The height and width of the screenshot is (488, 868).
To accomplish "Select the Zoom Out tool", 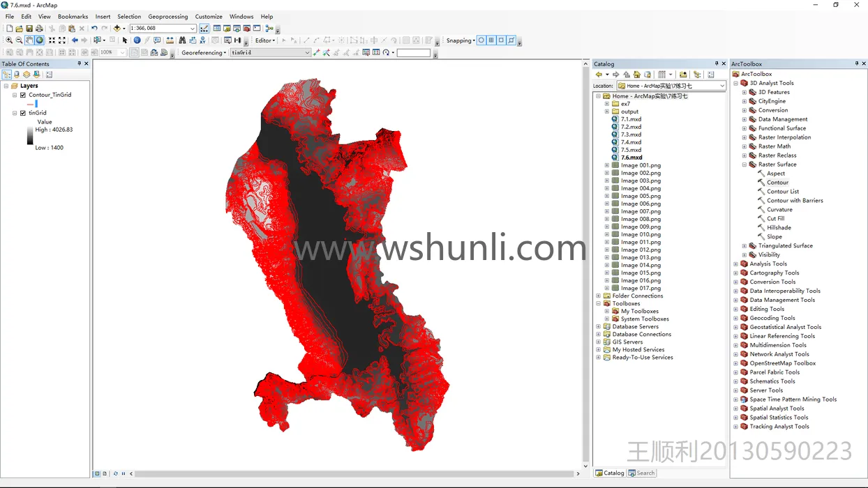I will [19, 40].
